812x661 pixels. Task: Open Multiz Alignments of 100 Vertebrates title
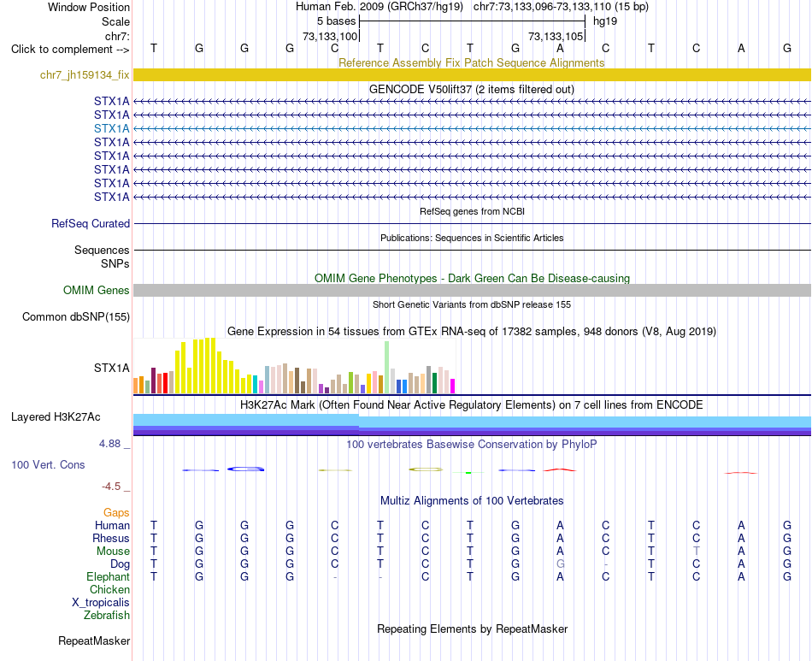472,501
